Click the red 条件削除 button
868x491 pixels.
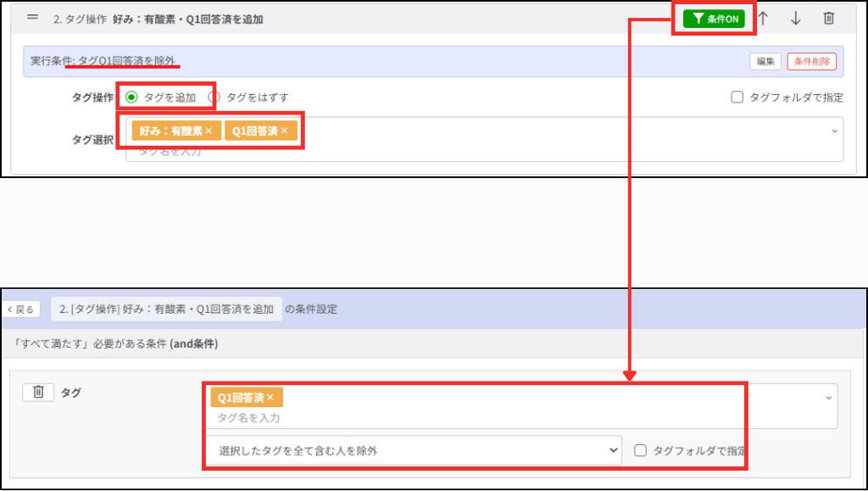(x=811, y=61)
